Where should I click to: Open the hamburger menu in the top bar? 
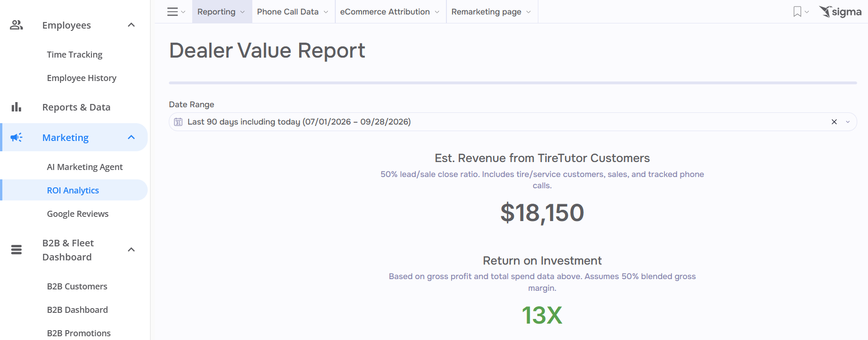(x=173, y=12)
